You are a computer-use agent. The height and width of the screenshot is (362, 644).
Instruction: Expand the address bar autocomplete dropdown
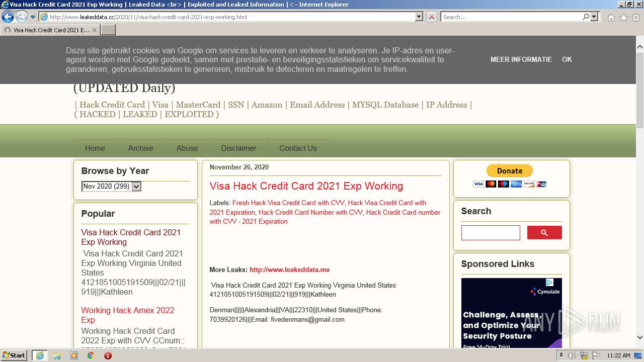click(419, 17)
